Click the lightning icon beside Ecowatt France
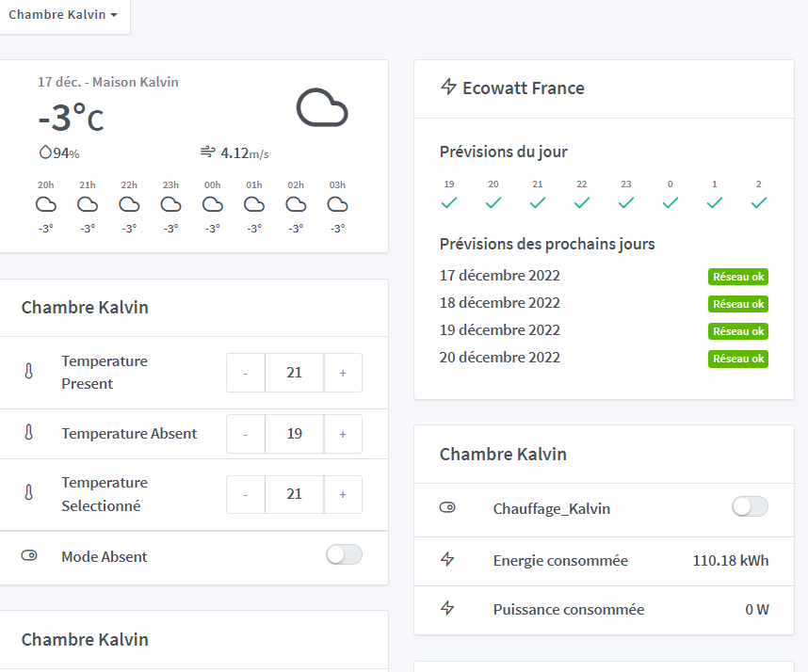Viewport: 808px width, 672px height. click(448, 88)
